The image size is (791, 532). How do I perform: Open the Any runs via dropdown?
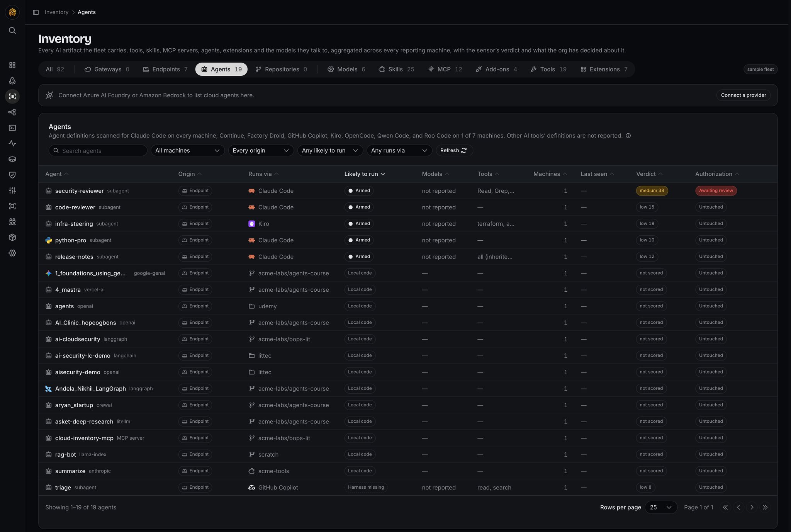(x=399, y=151)
